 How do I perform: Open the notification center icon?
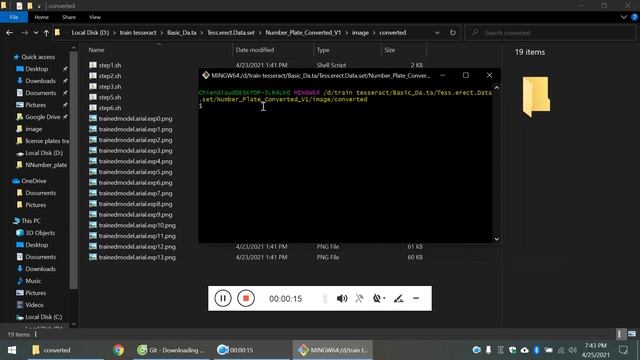[x=623, y=350]
